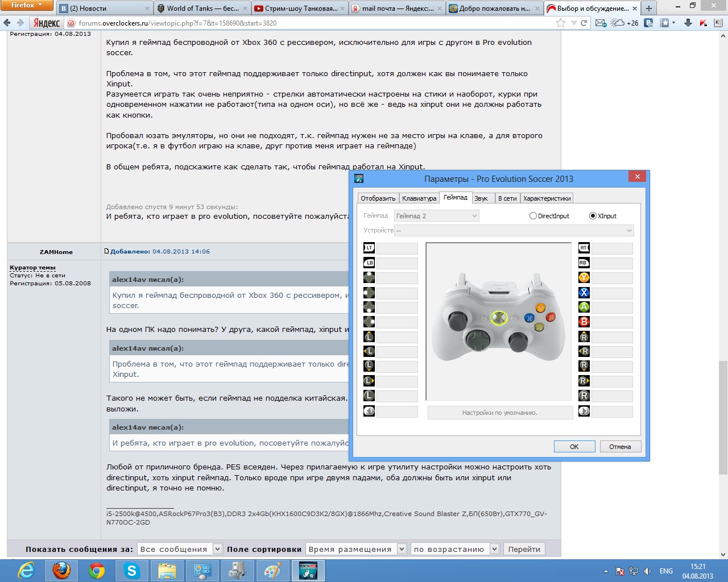
Task: Switch to the mail почта Яндекс tab
Action: click(x=398, y=9)
